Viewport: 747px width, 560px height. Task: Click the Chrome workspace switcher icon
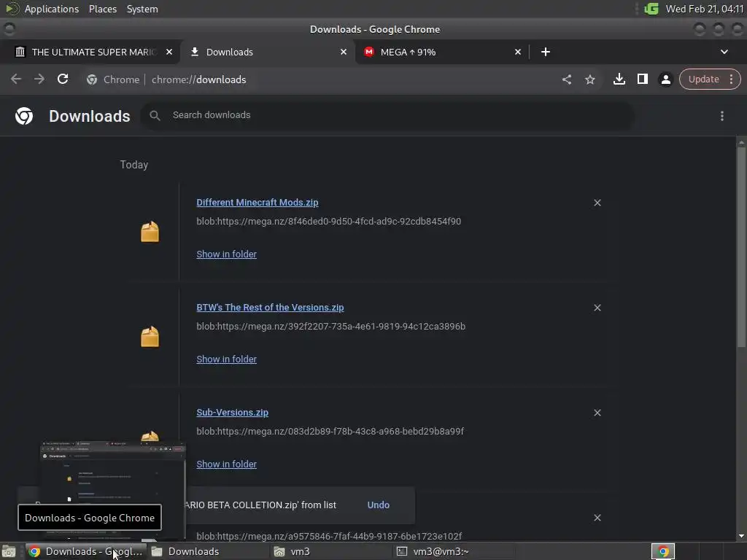tap(663, 551)
